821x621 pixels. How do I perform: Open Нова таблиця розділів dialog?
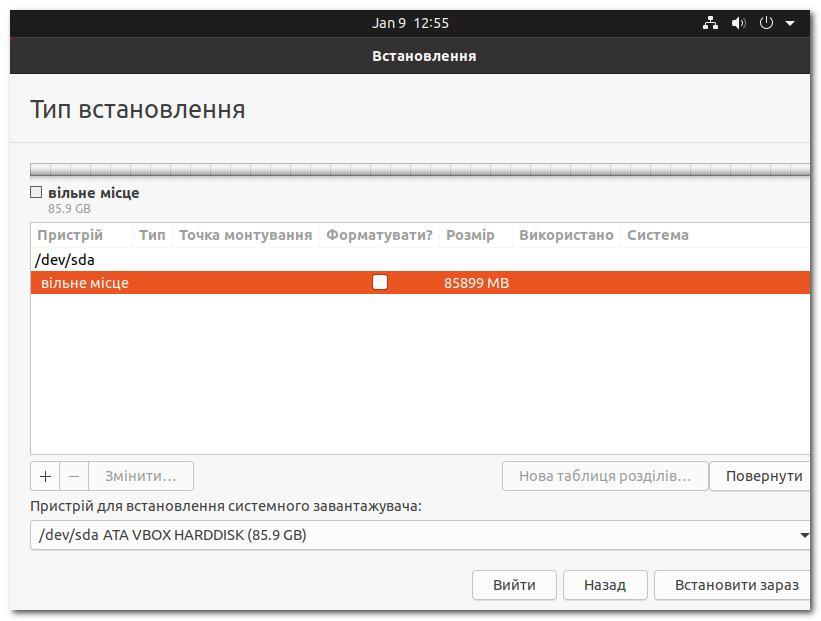[604, 475]
